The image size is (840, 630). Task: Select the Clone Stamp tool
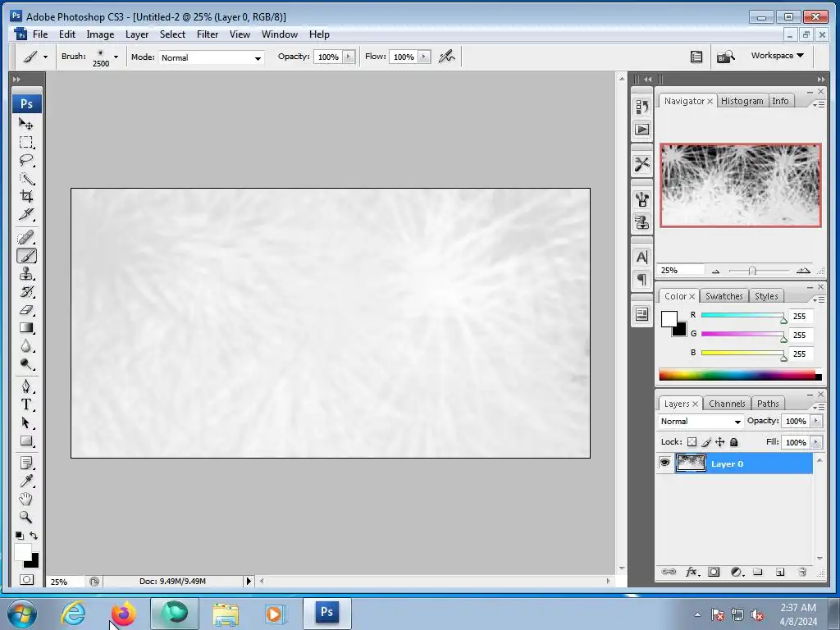26,274
